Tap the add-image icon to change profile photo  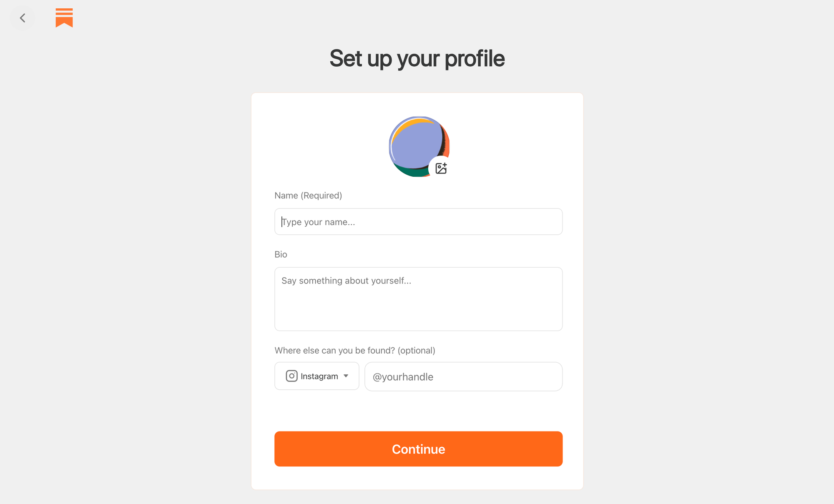tap(442, 168)
